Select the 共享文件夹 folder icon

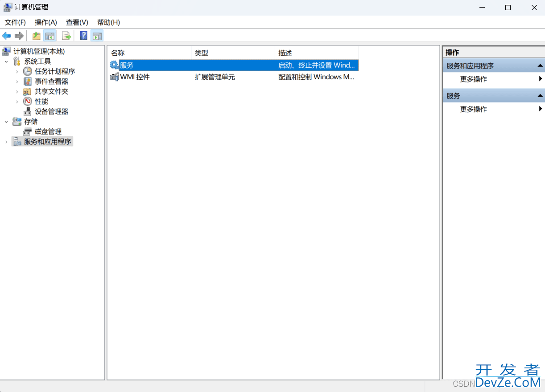28,91
